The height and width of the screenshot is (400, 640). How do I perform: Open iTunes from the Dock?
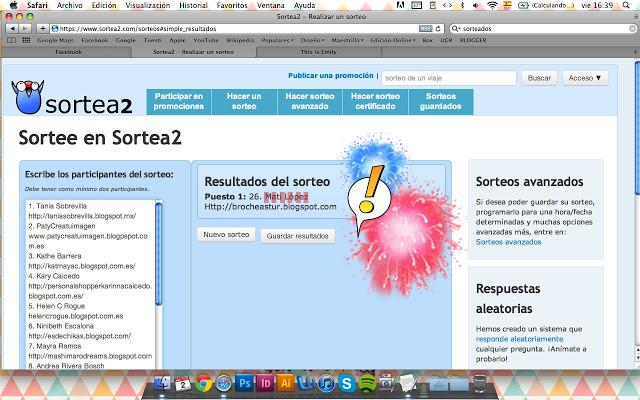(326, 383)
